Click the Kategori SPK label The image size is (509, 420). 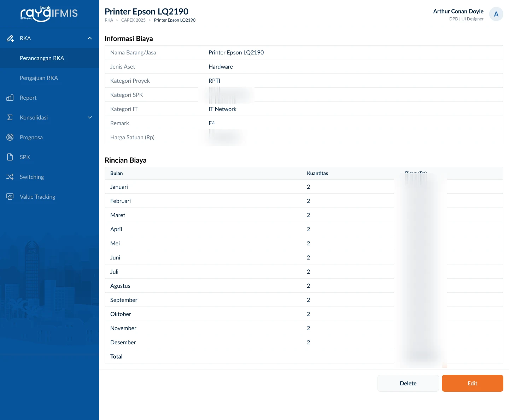click(127, 95)
